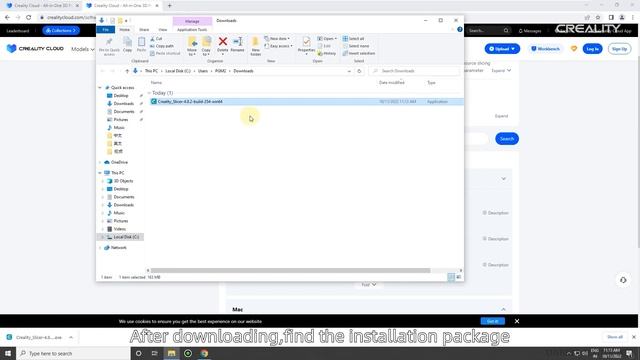Click Cut in the Clipboard group
The height and width of the screenshot is (360, 640).
[156, 39]
